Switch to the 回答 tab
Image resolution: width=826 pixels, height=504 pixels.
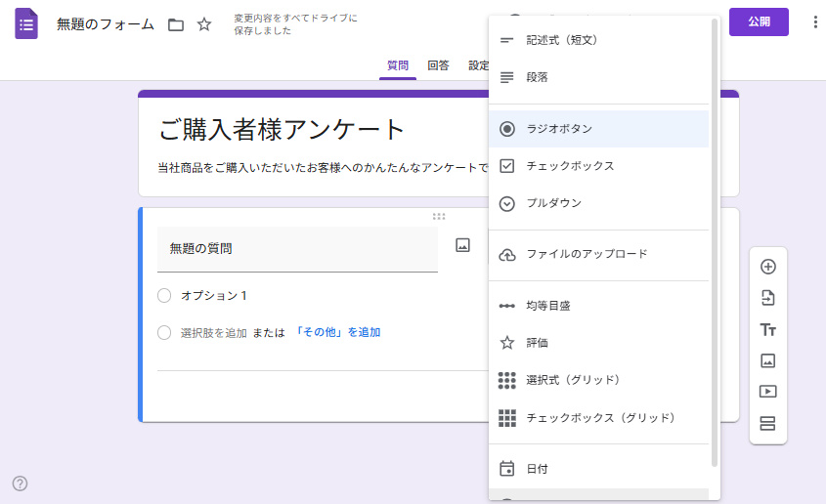click(438, 65)
